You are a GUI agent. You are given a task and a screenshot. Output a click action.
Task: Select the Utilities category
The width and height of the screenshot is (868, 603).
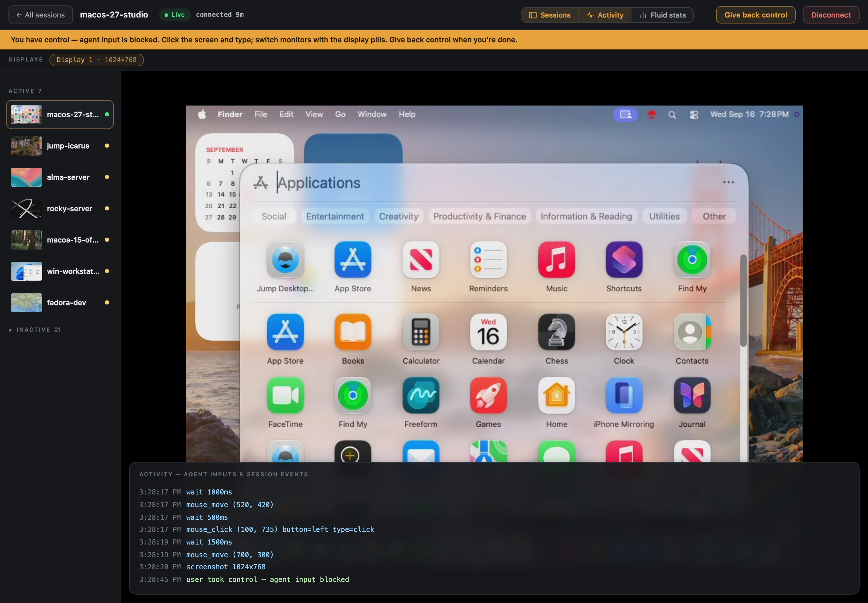coord(664,216)
